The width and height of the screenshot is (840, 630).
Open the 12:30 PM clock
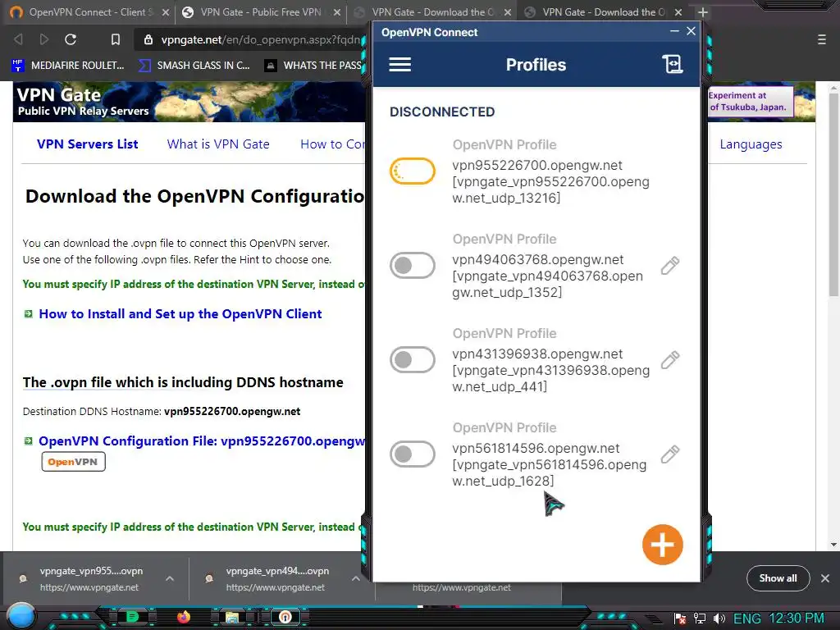tap(797, 619)
